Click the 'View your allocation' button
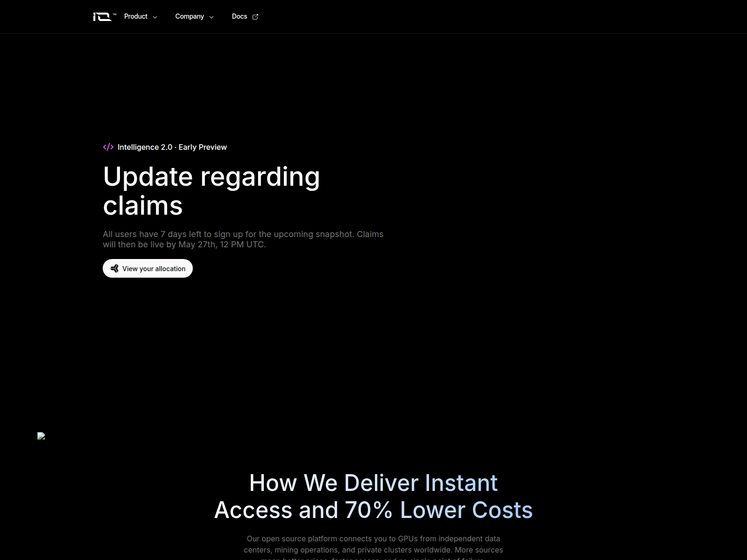This screenshot has height=560, width=747. pyautogui.click(x=148, y=268)
